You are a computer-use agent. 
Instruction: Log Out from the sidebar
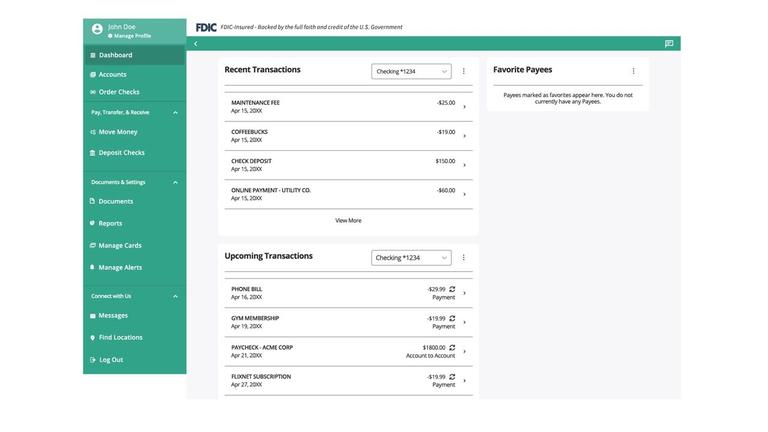coord(111,360)
